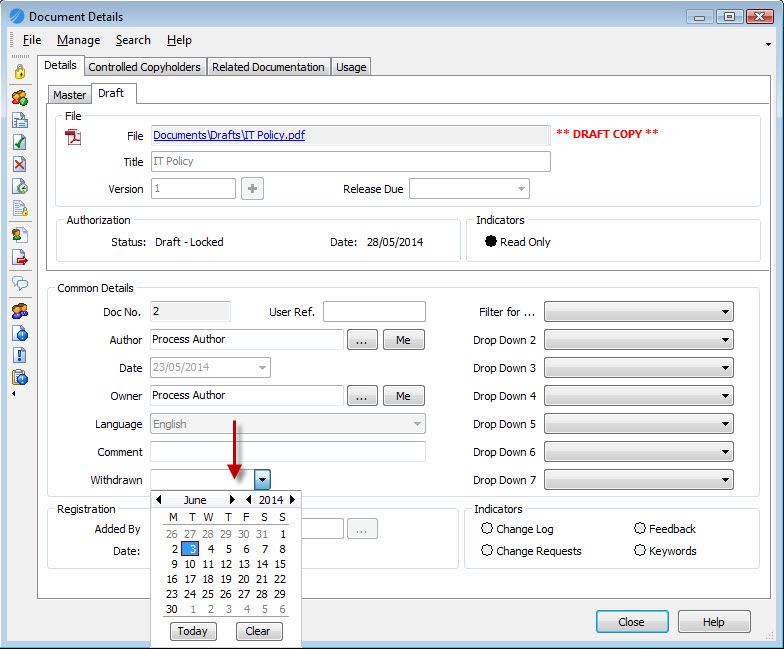
Task: Click the document with clock icon
Action: [20, 186]
